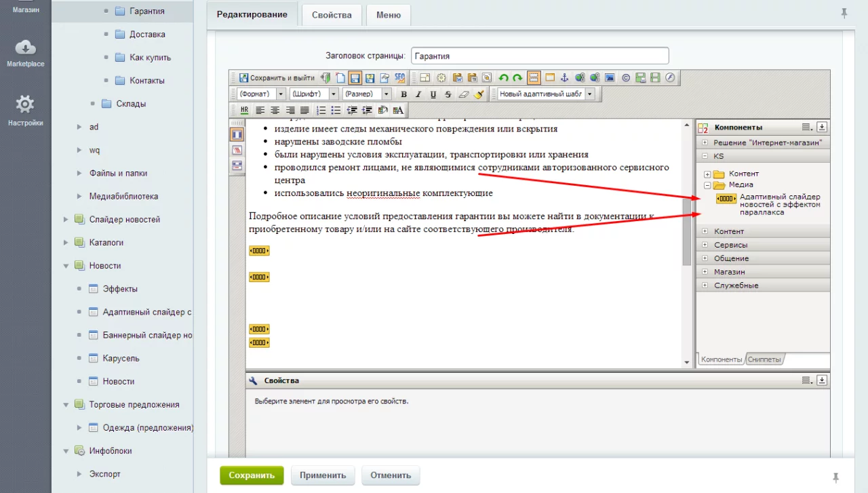
Task: Click the Bold formatting icon
Action: tap(403, 94)
